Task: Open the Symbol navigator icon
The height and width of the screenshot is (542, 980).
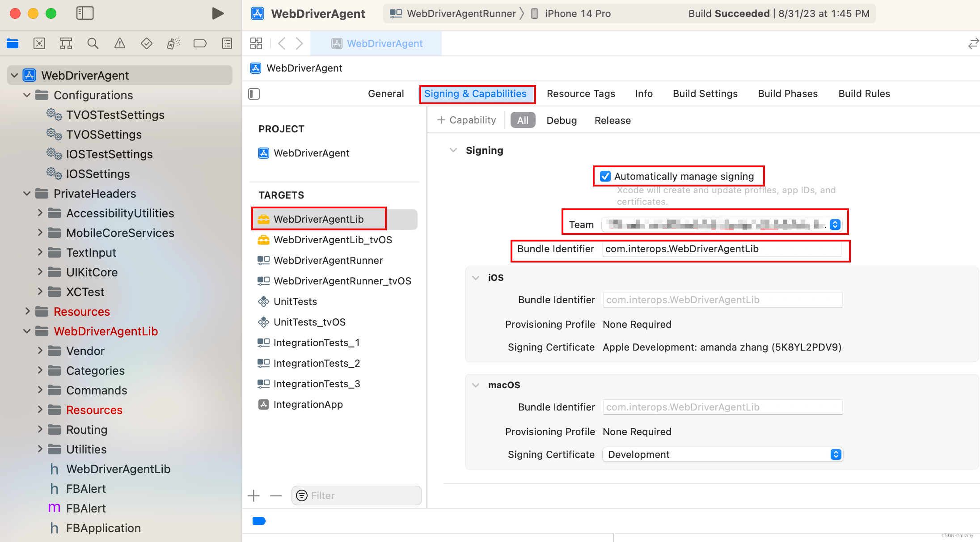Action: [66, 43]
